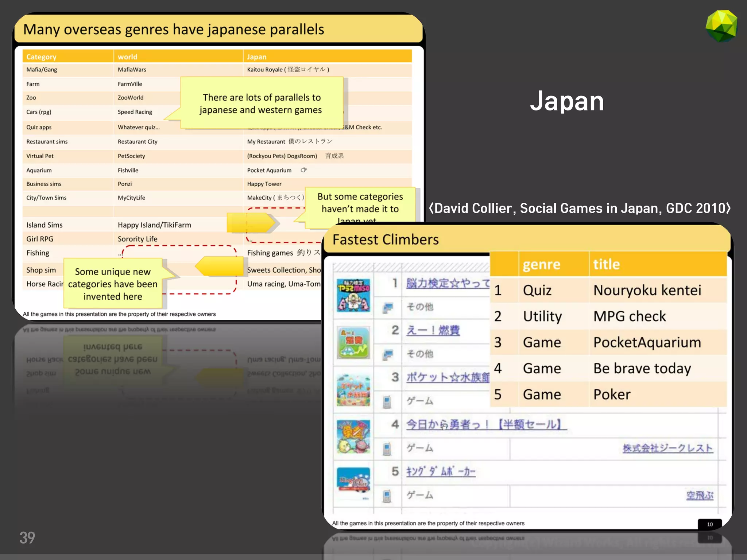Select the 'MafiaWars' cell
747x560 pixels.
(x=178, y=70)
